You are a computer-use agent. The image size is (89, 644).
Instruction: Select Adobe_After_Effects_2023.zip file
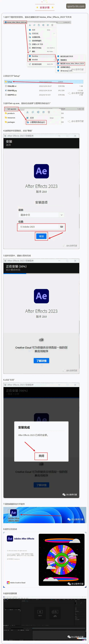point(15,22)
